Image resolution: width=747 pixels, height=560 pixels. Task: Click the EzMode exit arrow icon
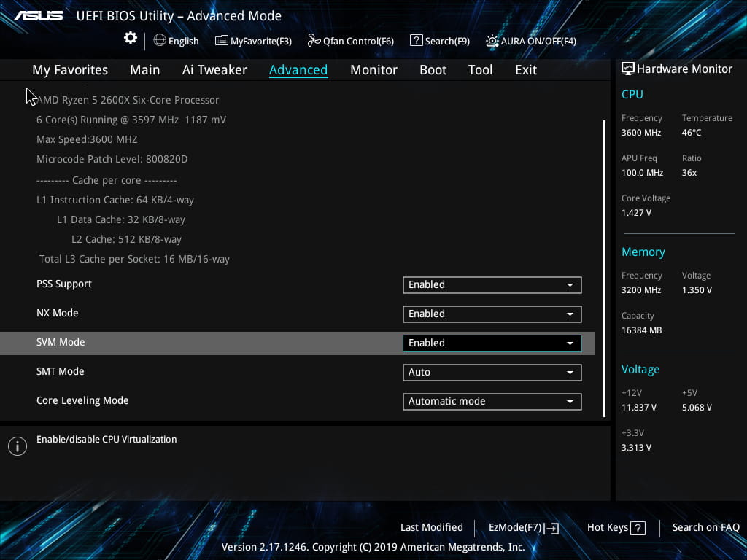pos(551,528)
